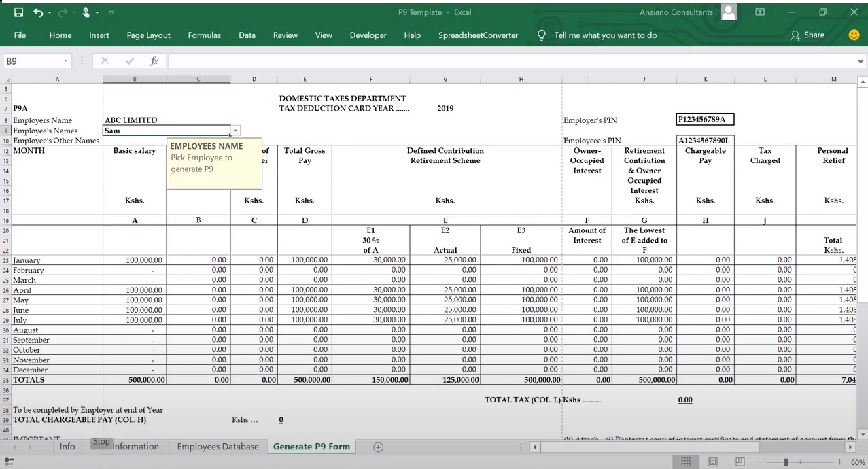This screenshot has width=868, height=469.
Task: Open the Formulas ribbon tab
Action: click(x=205, y=35)
